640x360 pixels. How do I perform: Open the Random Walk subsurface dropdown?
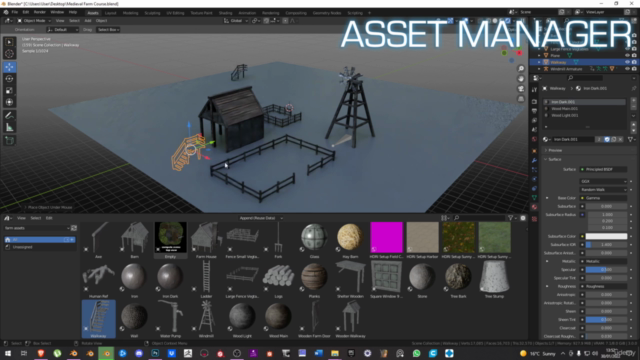pos(603,189)
